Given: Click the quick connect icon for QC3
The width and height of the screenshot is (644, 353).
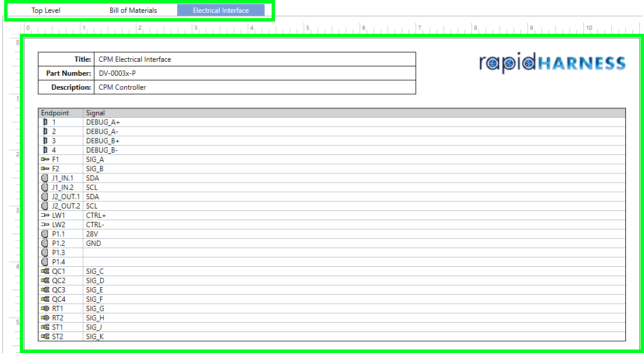Looking at the screenshot, I should click(45, 290).
